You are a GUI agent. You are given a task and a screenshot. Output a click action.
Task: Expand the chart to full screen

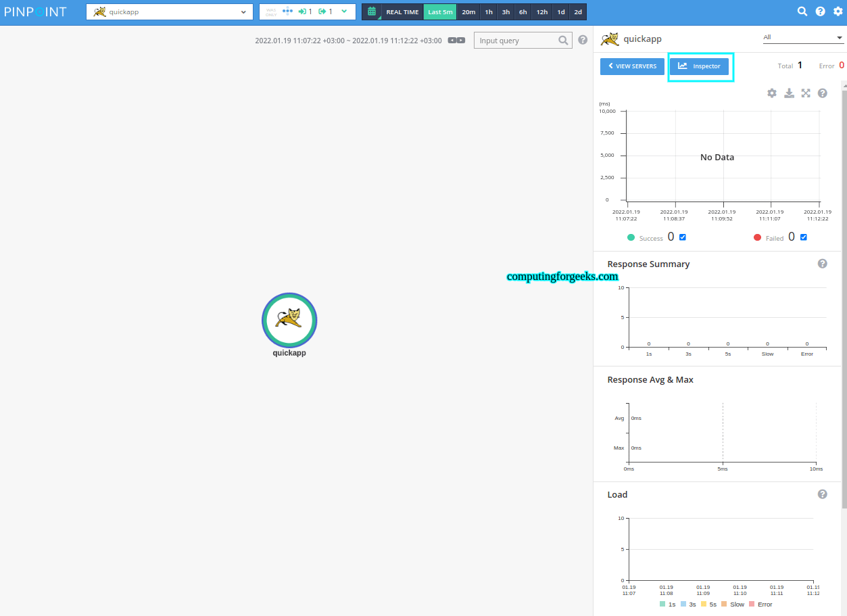pyautogui.click(x=805, y=93)
